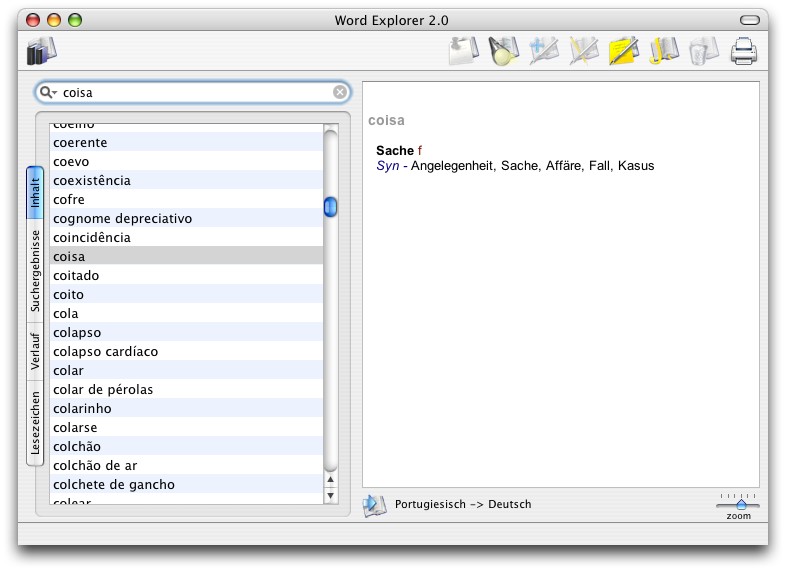Select 'colchete de gancho' in the list
The image size is (786, 577).
pos(186,485)
